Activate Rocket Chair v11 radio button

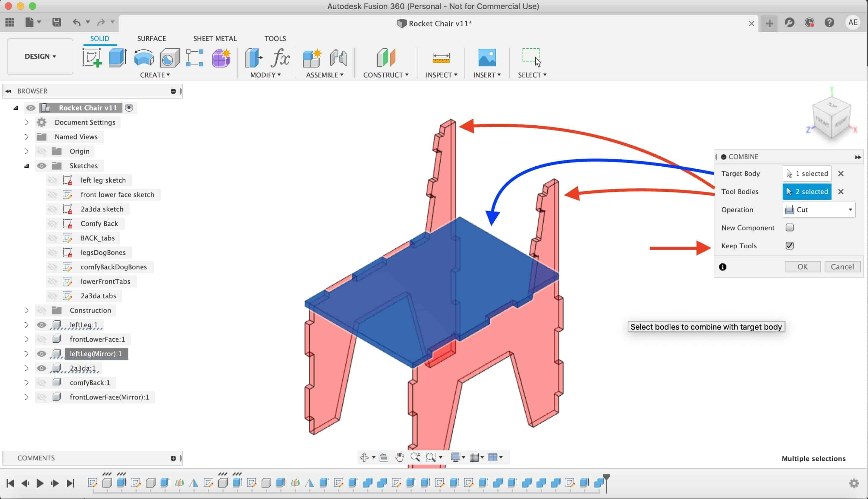(x=129, y=108)
